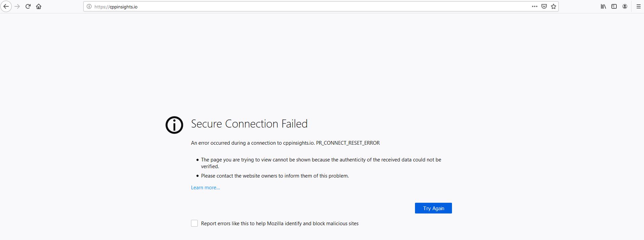The width and height of the screenshot is (644, 240).
Task: Click the home button
Action: tap(38, 6)
